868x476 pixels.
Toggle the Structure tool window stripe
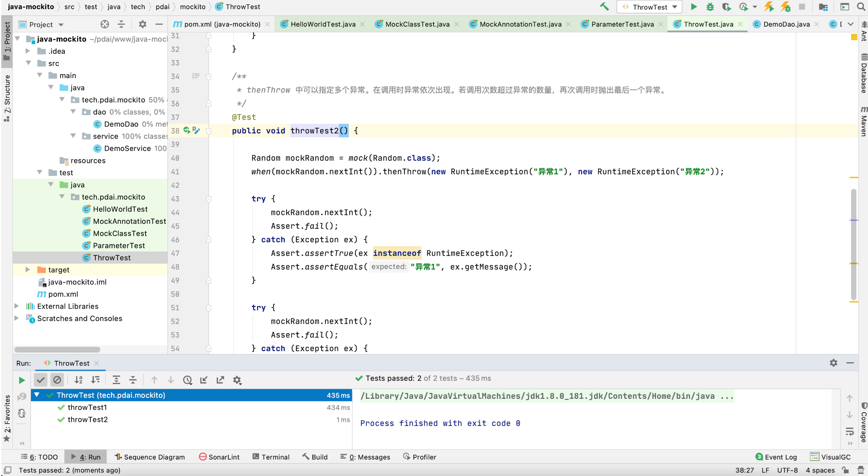tap(7, 98)
